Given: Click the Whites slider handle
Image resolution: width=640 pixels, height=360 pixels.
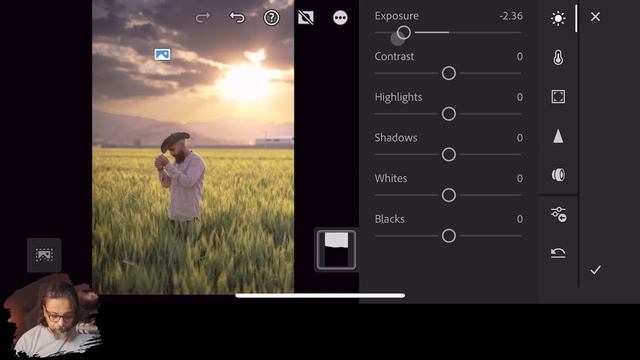Looking at the screenshot, I should point(449,195).
